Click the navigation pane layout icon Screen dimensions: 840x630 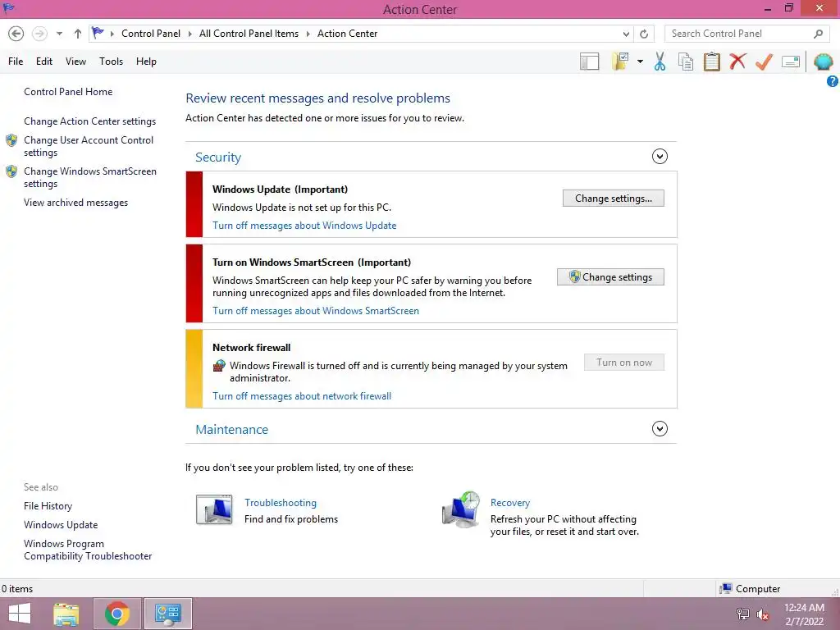[x=589, y=62]
